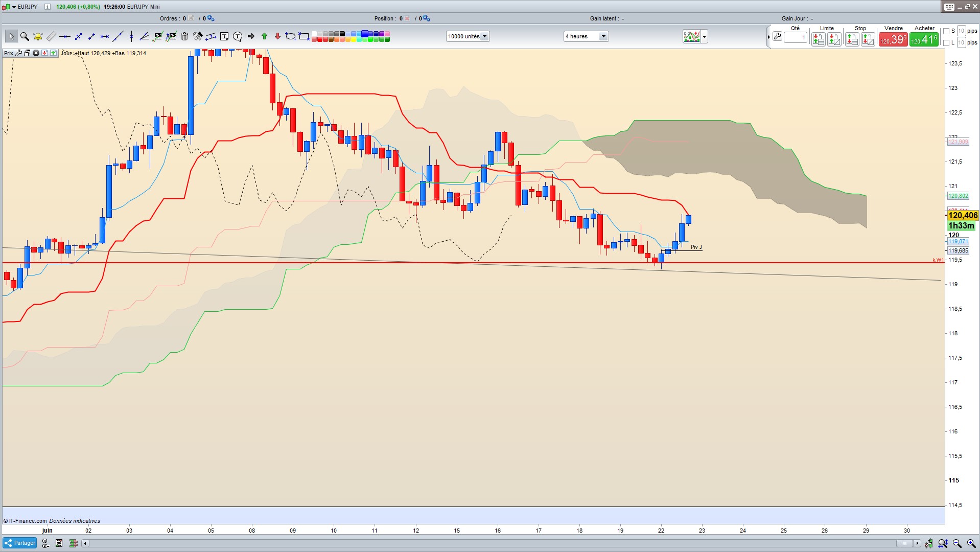Select the pointer cursor tool
The image size is (980, 552).
pos(11,36)
